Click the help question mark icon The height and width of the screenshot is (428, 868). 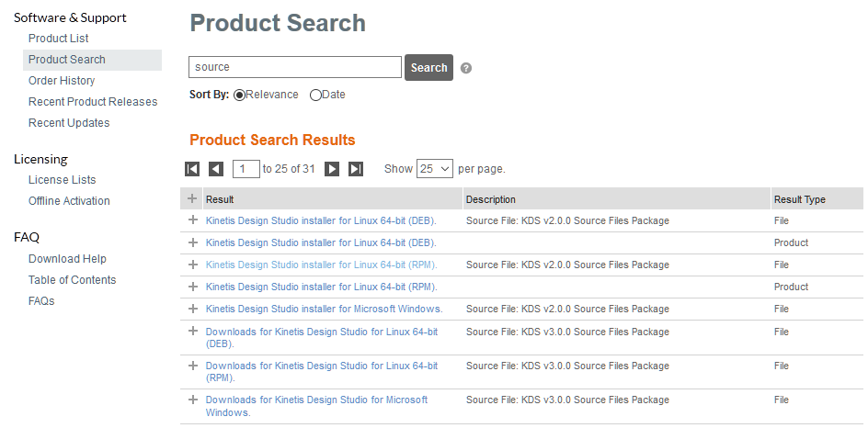(x=466, y=68)
